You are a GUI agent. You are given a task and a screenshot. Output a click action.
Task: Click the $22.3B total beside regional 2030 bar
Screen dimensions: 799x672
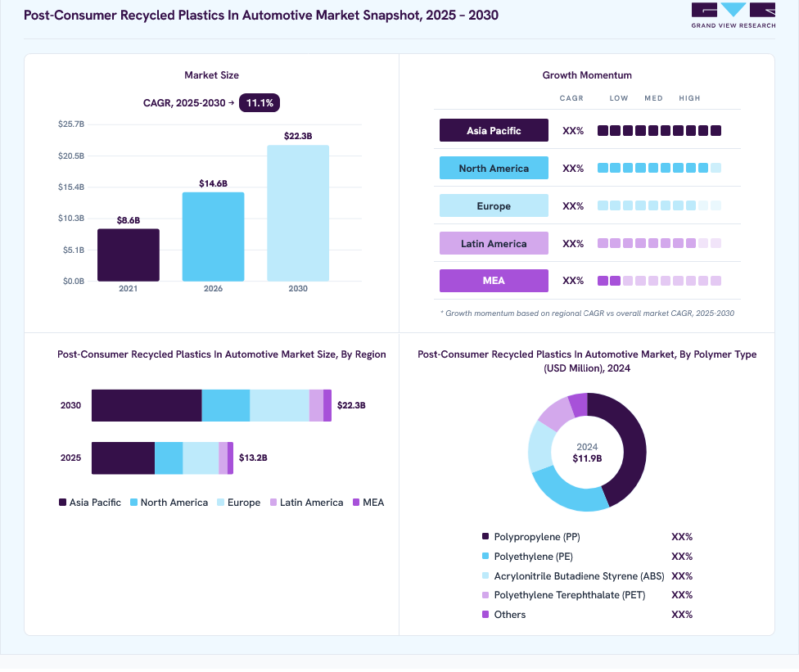coord(351,405)
